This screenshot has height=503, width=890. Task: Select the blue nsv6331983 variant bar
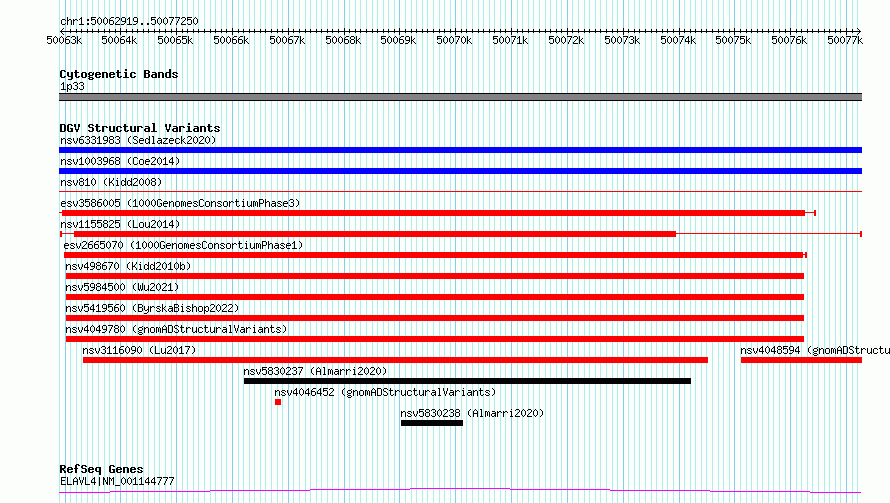coord(460,150)
